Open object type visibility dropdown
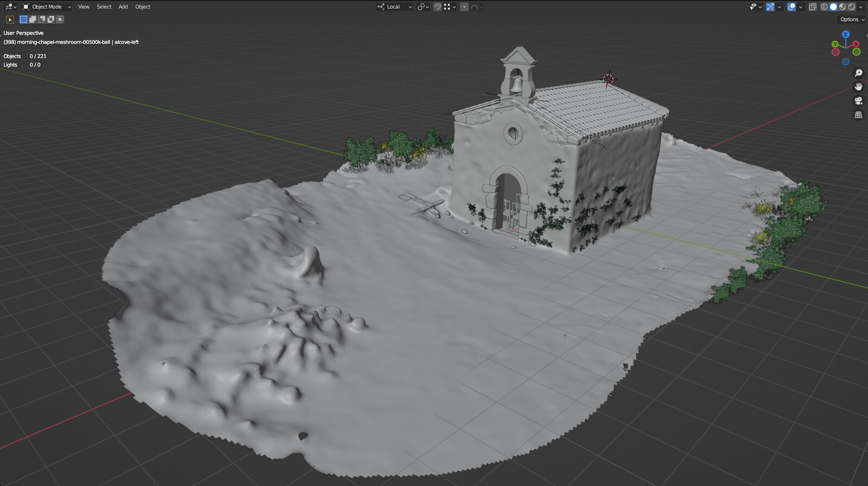 click(x=756, y=7)
